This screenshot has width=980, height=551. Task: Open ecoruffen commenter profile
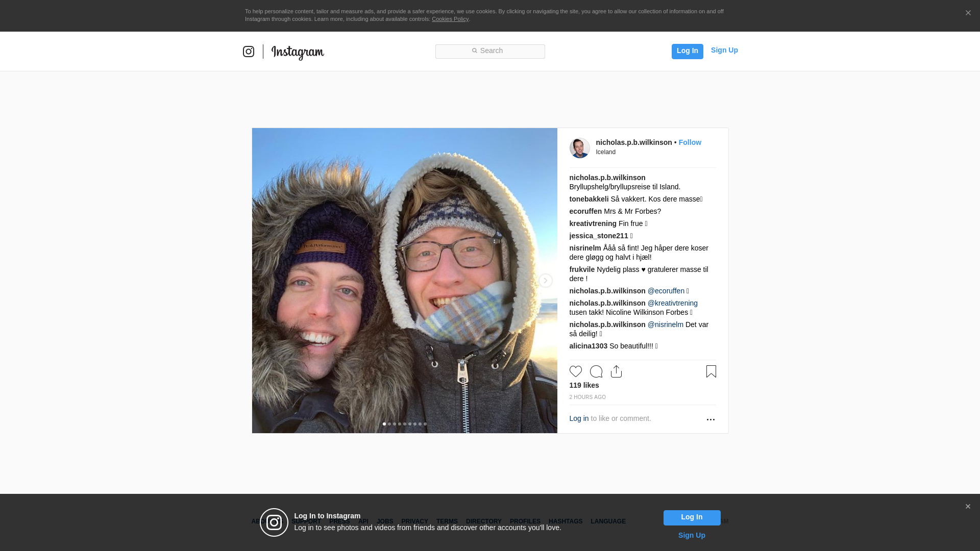(585, 211)
